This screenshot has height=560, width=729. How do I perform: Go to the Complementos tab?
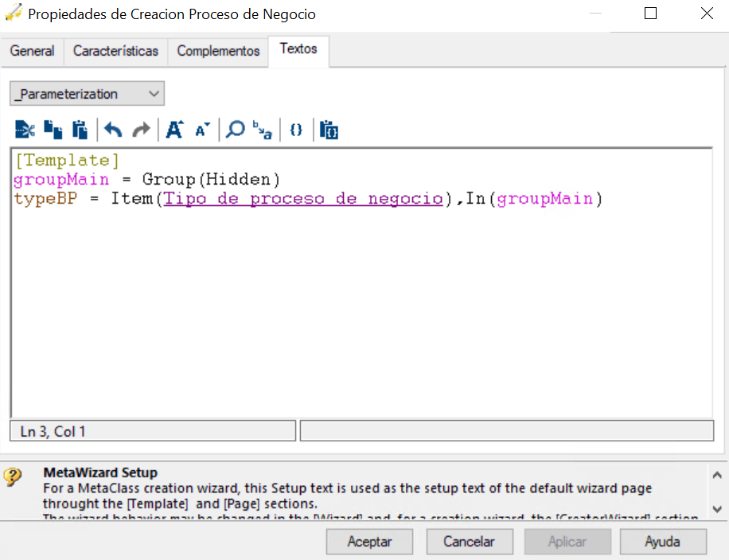(218, 51)
